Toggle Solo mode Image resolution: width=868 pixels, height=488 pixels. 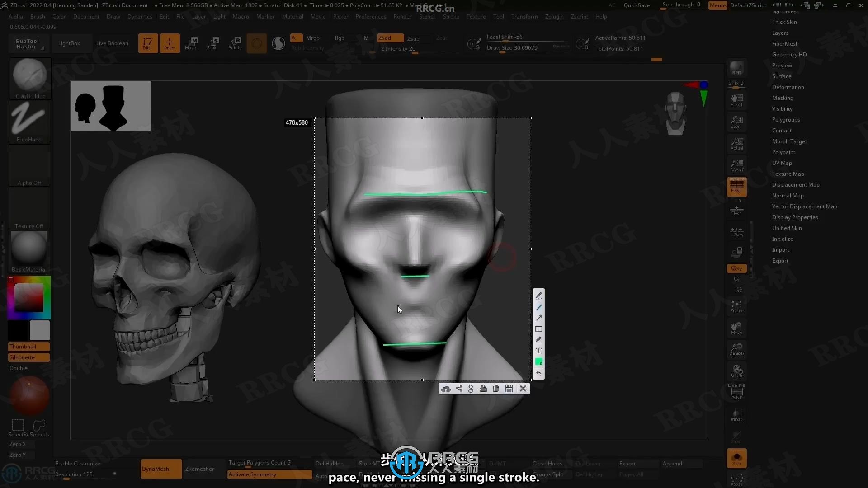[x=736, y=458]
